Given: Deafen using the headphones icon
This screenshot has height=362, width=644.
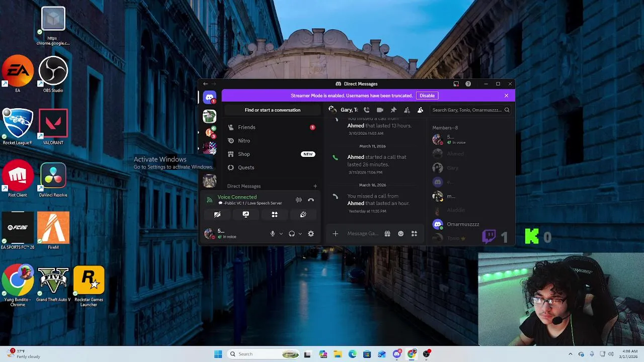Looking at the screenshot, I should (291, 233).
